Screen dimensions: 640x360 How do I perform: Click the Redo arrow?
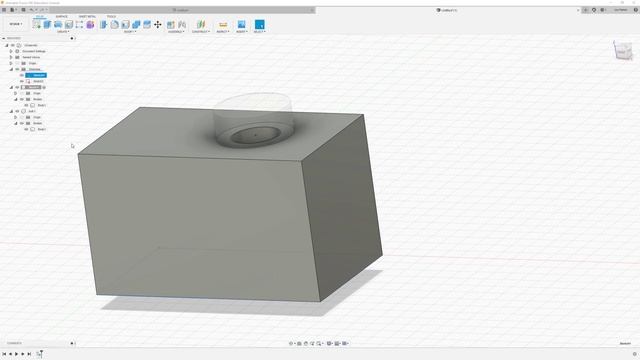pos(41,10)
